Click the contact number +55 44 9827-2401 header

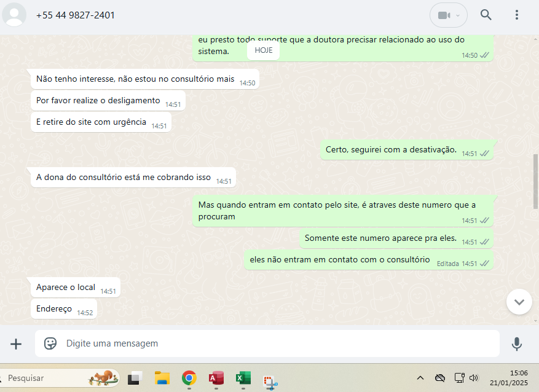76,15
